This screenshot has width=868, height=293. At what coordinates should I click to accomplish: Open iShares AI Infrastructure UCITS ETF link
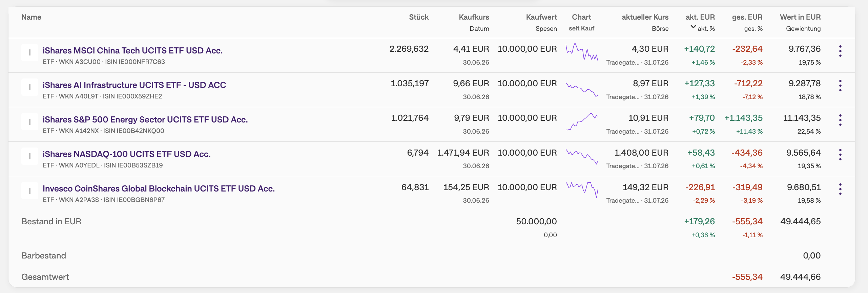click(x=134, y=85)
